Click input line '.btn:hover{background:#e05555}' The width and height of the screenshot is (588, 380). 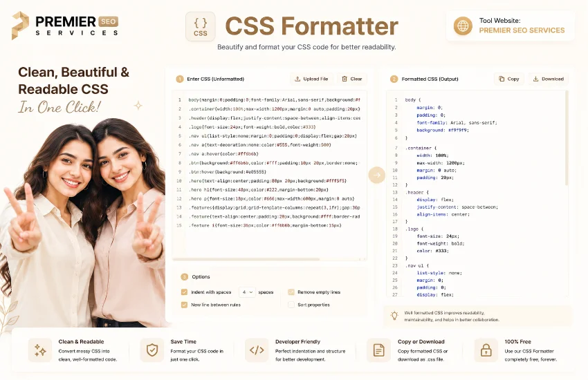tap(228, 172)
